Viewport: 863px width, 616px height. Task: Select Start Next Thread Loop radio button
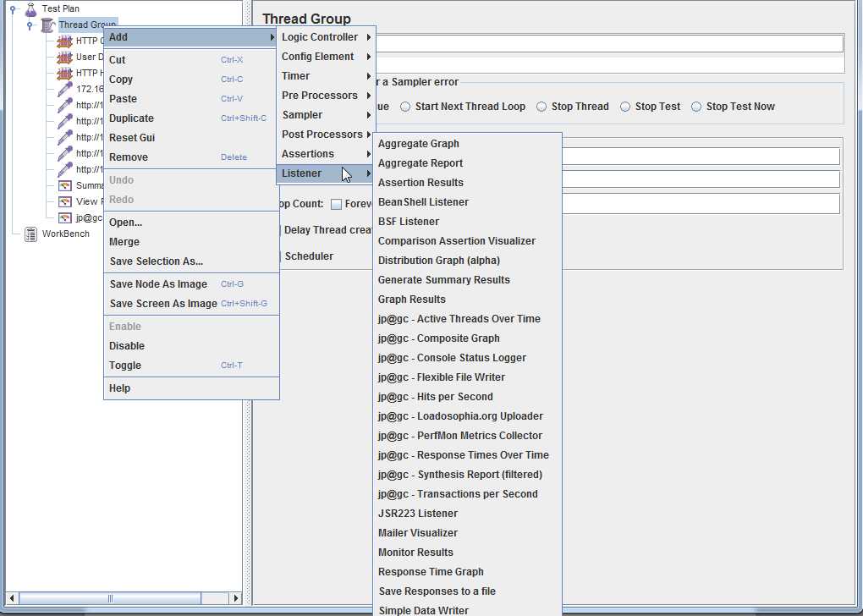pos(405,107)
